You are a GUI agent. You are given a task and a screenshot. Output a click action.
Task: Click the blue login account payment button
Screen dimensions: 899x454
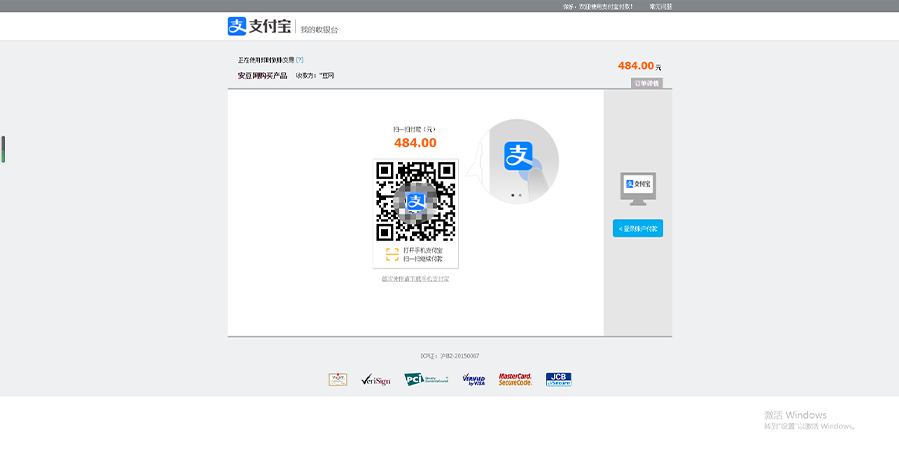point(638,228)
